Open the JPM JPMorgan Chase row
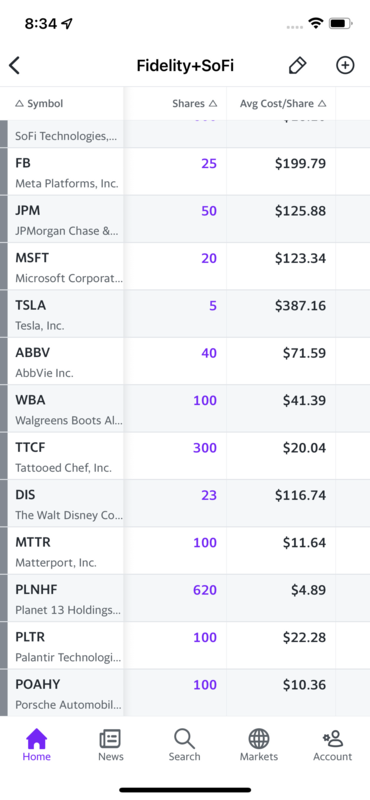Screen dimensions: 370x800 click(x=185, y=219)
